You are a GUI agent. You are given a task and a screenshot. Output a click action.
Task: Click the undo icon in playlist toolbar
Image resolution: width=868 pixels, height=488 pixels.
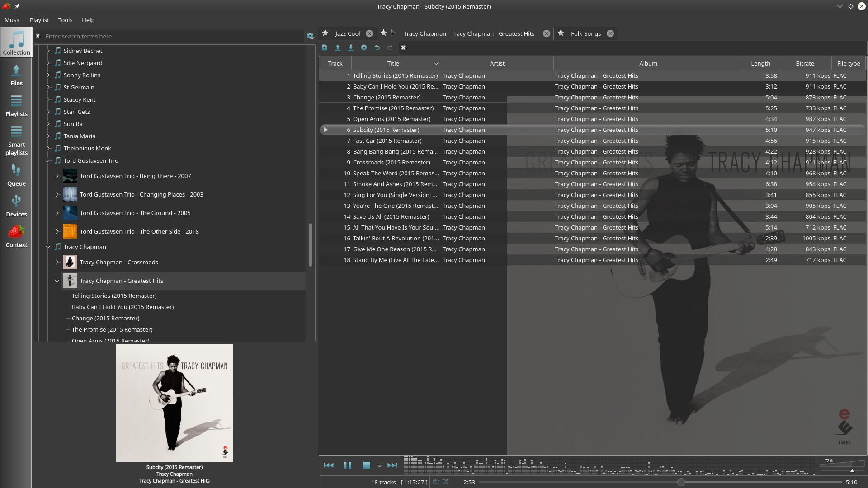coord(377,47)
